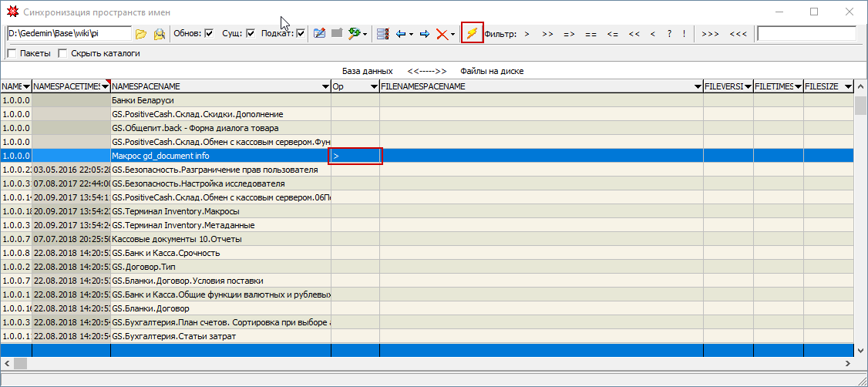
Task: Click the filter text input field
Action: [x=806, y=34]
